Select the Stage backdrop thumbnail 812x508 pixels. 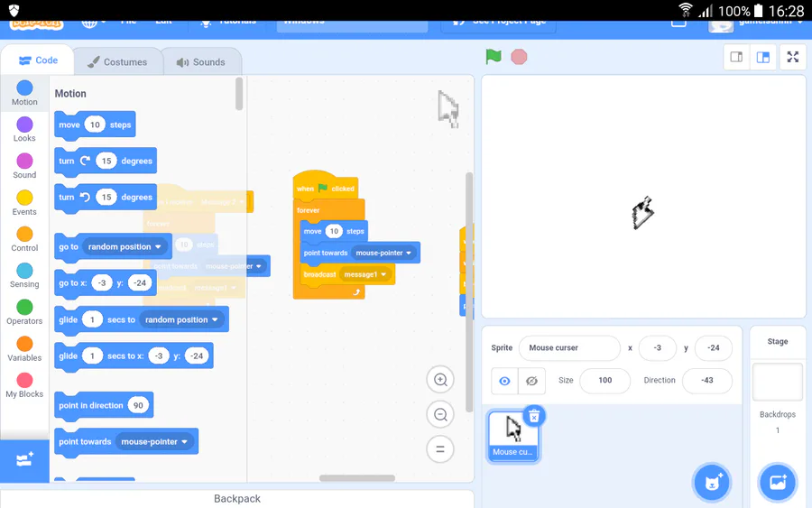pos(778,383)
